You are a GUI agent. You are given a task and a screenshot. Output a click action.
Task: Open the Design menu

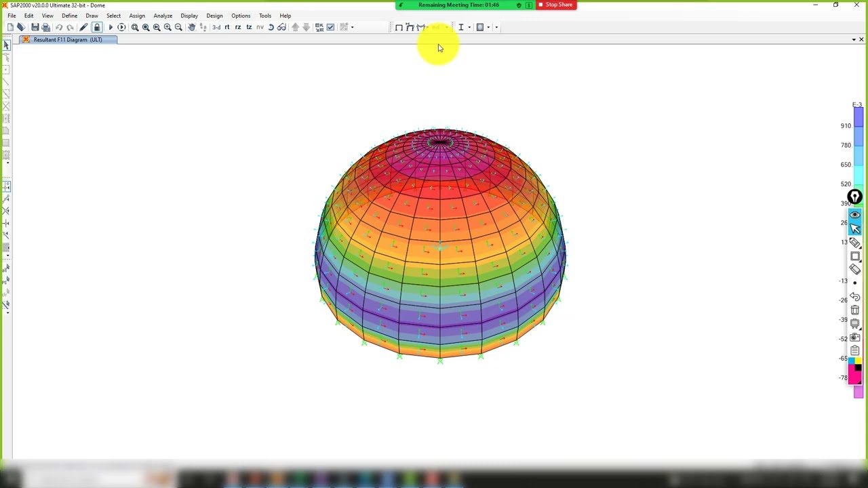[214, 16]
